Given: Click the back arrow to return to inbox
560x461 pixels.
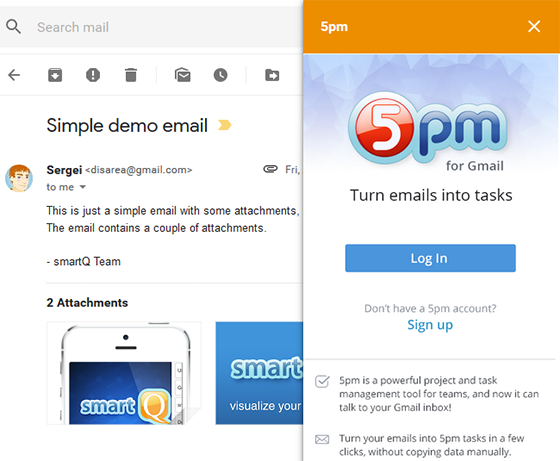Looking at the screenshot, I should 14,75.
